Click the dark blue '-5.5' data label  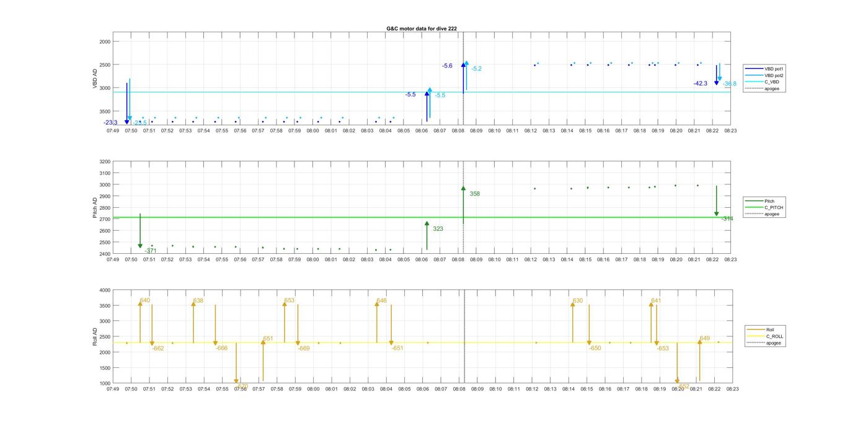point(410,94)
